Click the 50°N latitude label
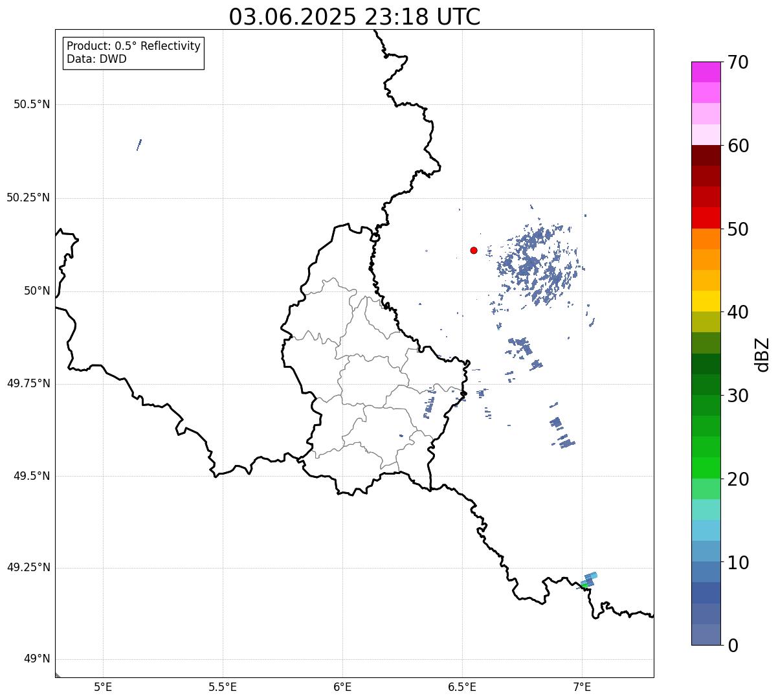778x700 pixels. click(37, 291)
